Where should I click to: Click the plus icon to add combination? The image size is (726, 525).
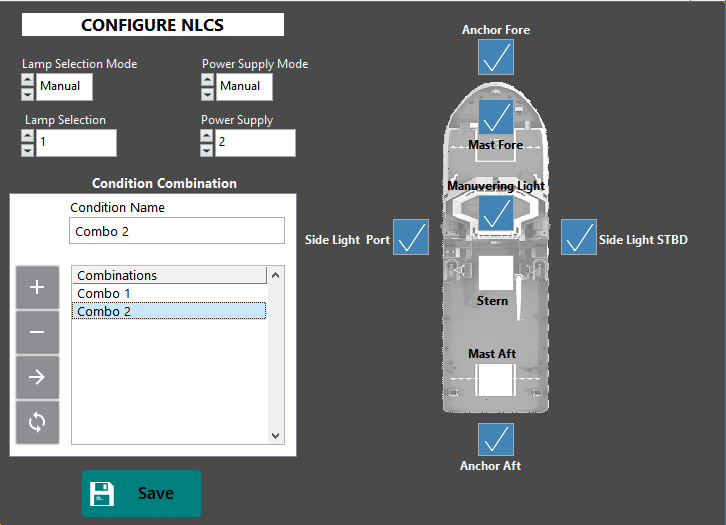coord(37,287)
